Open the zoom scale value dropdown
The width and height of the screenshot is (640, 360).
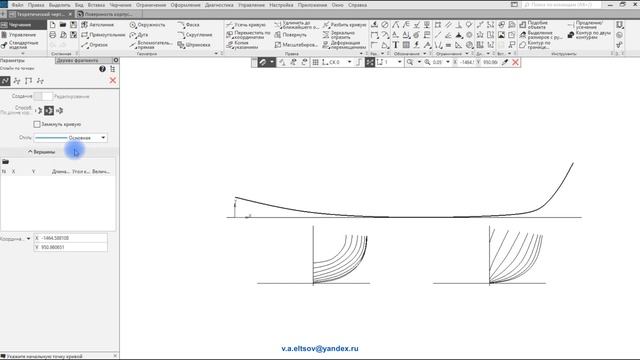(x=448, y=62)
